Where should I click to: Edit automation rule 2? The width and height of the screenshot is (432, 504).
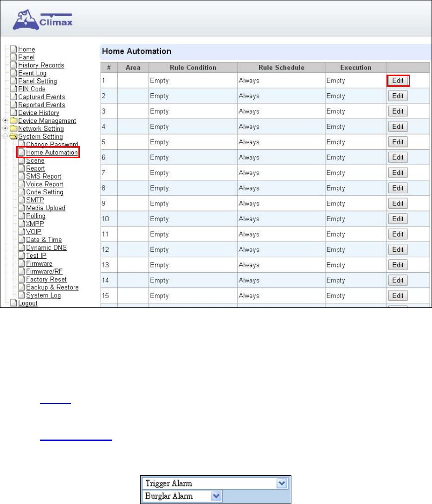pos(398,96)
